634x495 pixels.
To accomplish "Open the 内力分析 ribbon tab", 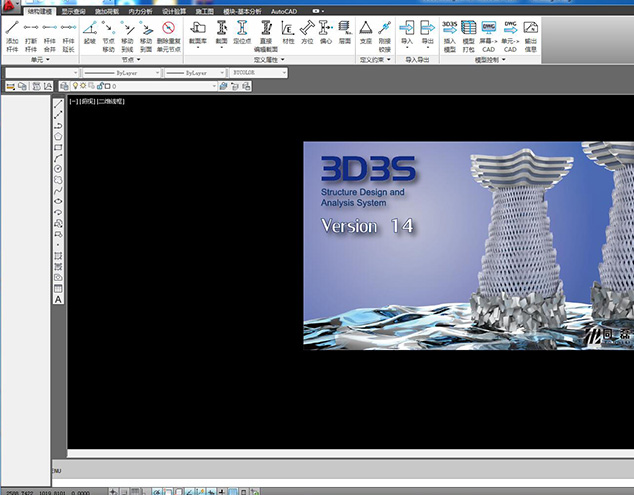I will click(x=140, y=11).
